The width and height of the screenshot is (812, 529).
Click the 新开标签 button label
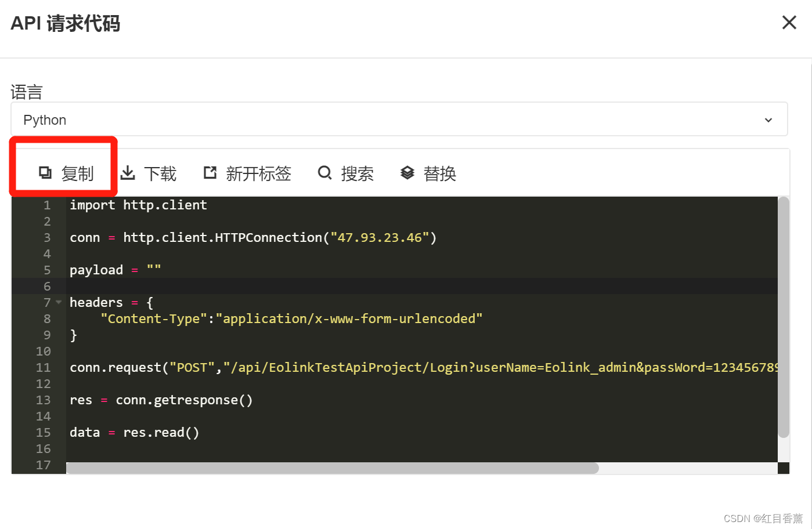click(x=259, y=173)
